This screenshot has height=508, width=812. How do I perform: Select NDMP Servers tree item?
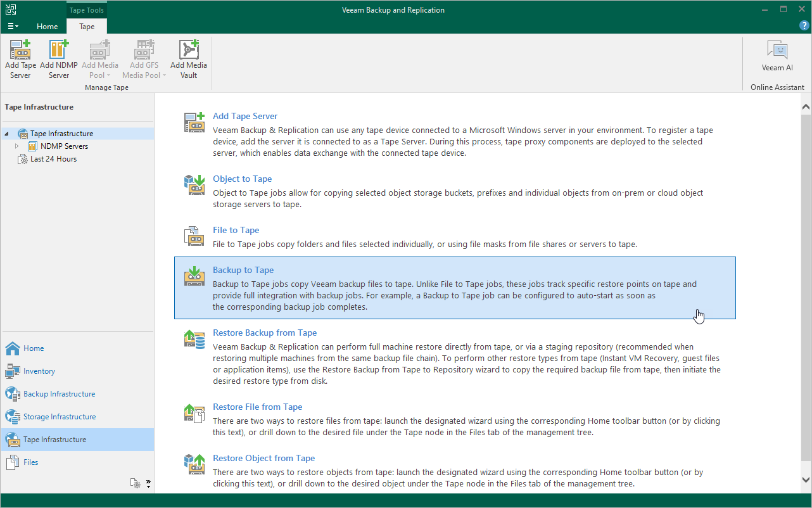pos(64,146)
